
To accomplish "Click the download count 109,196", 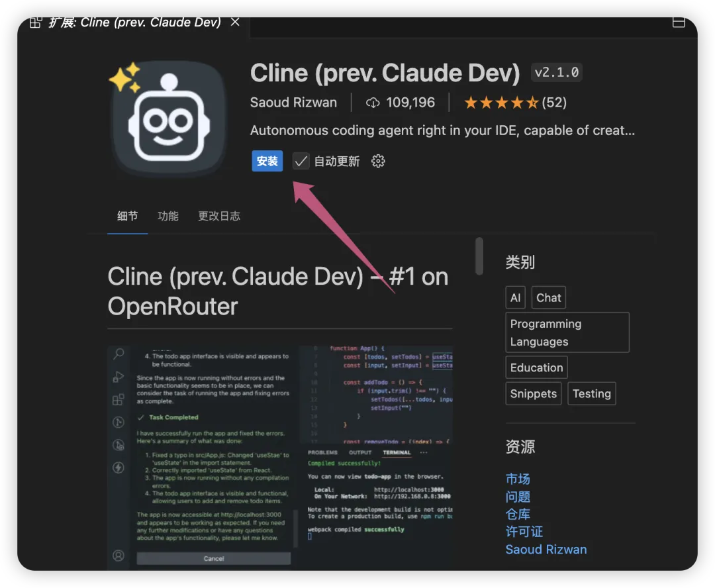I will pyautogui.click(x=410, y=102).
